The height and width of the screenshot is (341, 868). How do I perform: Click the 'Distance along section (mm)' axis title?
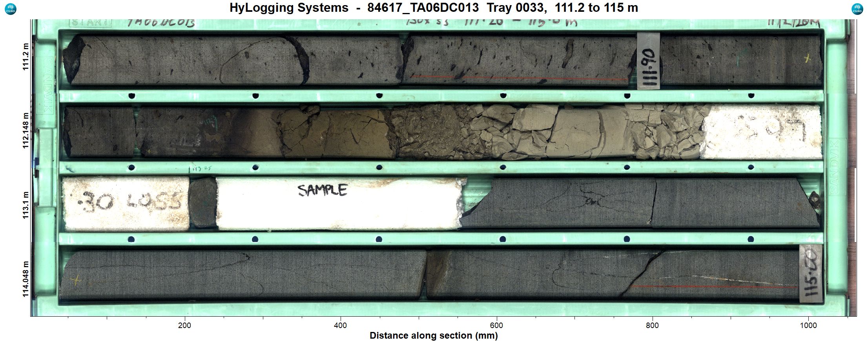434,335
